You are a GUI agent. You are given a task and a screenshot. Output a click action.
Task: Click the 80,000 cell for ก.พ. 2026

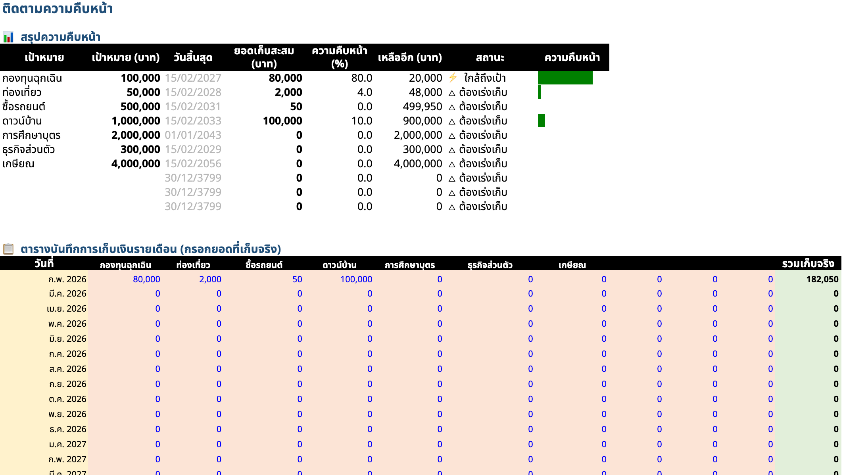click(x=146, y=279)
